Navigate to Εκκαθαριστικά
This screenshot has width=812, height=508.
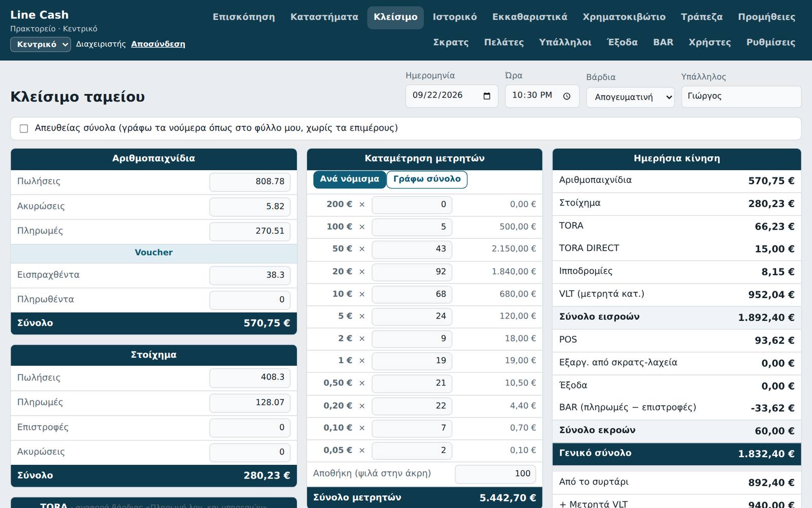click(x=530, y=17)
